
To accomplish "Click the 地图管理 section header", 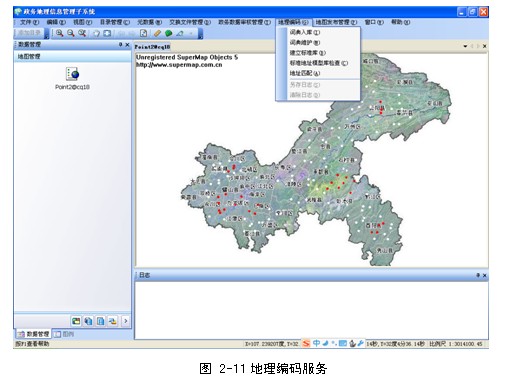I will tap(72, 56).
